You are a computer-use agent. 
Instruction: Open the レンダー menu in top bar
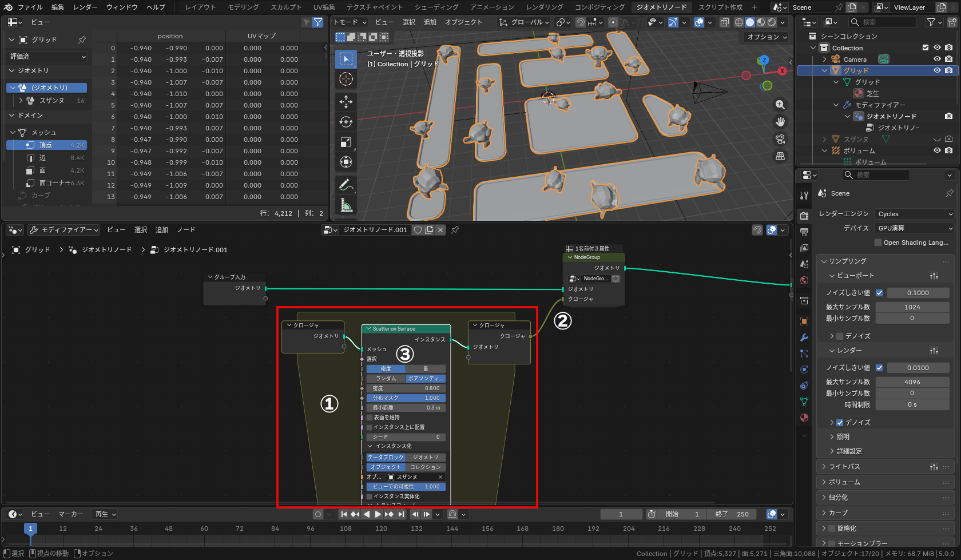tap(85, 7)
